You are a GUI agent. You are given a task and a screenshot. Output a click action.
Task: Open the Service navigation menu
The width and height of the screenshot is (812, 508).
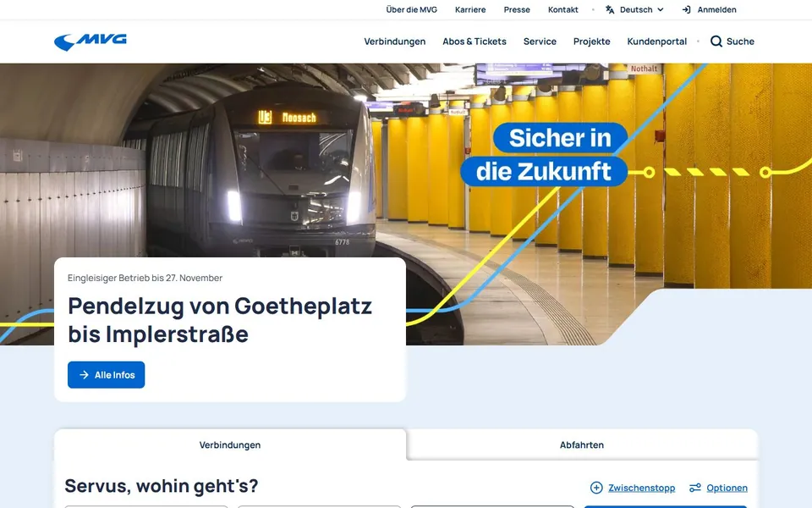tap(540, 41)
